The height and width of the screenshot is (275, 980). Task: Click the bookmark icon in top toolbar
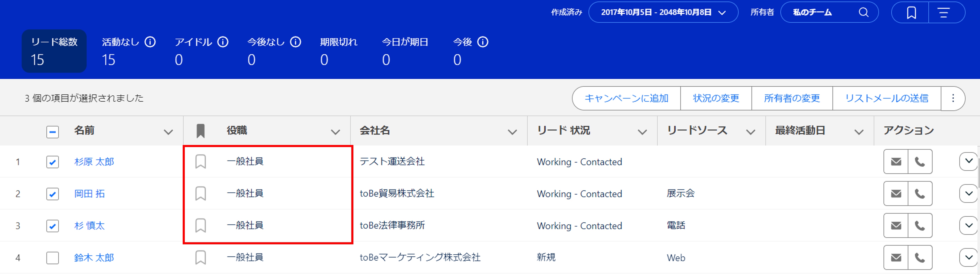[x=911, y=13]
